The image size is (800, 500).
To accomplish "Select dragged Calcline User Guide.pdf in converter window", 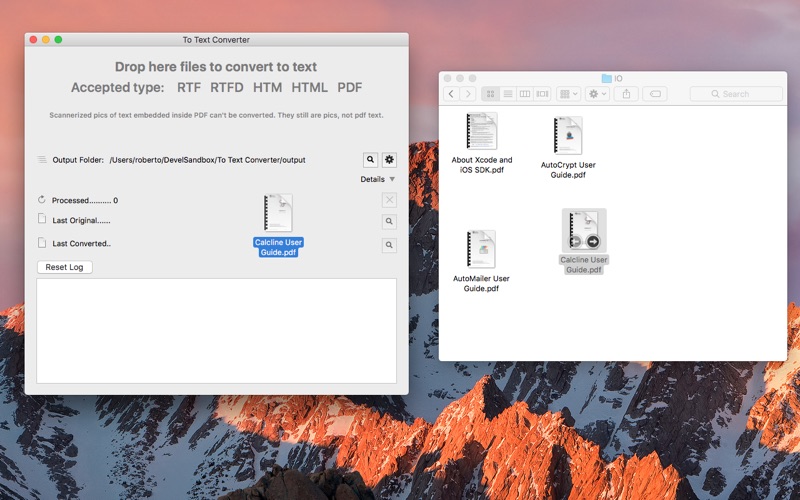I will tap(278, 224).
